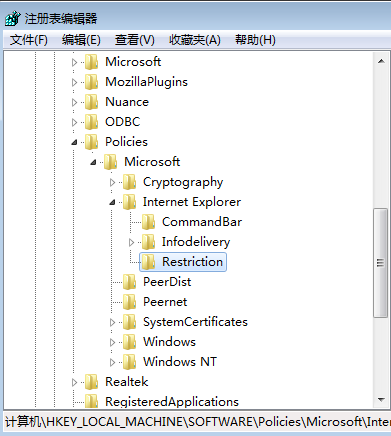Click the registry path in status bar
This screenshot has width=391, height=436.
[197, 422]
